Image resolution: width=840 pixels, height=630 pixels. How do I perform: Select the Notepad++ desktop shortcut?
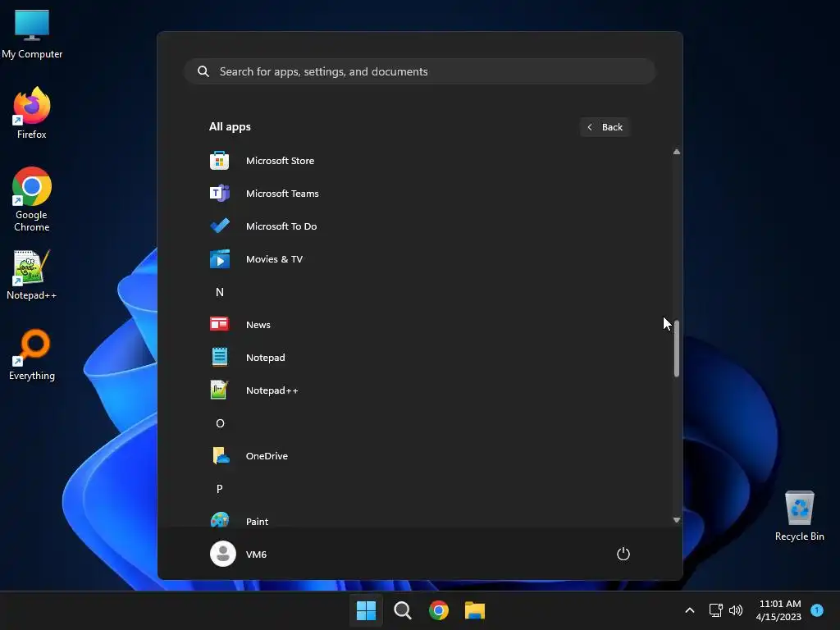pyautogui.click(x=32, y=275)
